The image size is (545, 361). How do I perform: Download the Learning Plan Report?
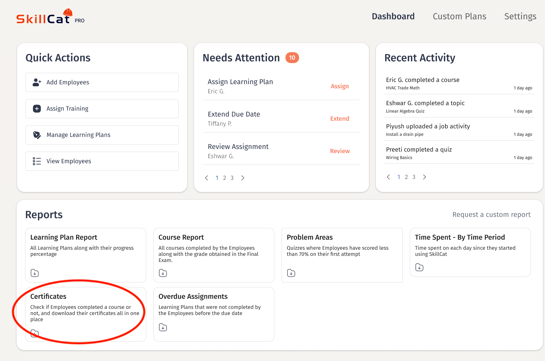point(35,273)
